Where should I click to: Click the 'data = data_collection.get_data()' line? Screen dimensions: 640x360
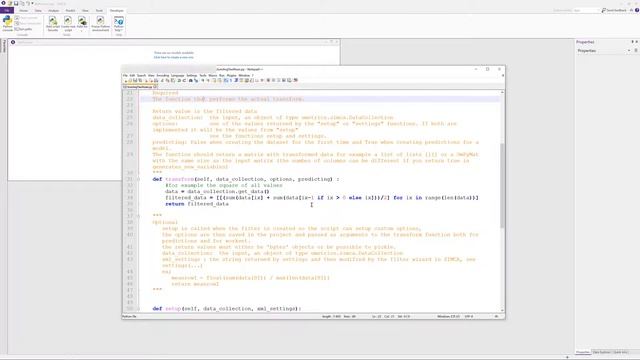point(217,191)
